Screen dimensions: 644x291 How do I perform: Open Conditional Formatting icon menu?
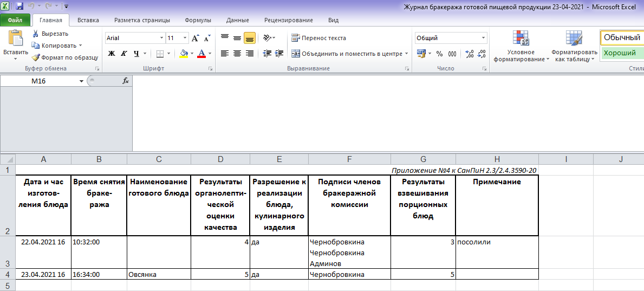(x=521, y=38)
